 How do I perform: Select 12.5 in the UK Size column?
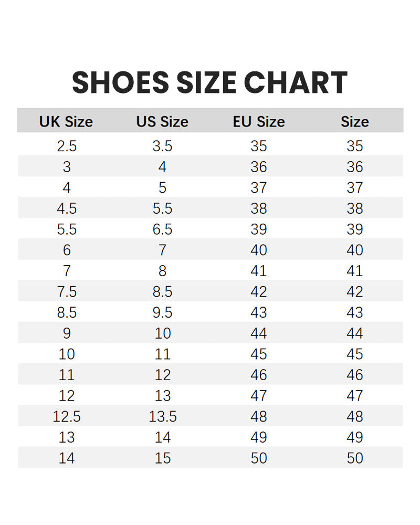(67, 417)
